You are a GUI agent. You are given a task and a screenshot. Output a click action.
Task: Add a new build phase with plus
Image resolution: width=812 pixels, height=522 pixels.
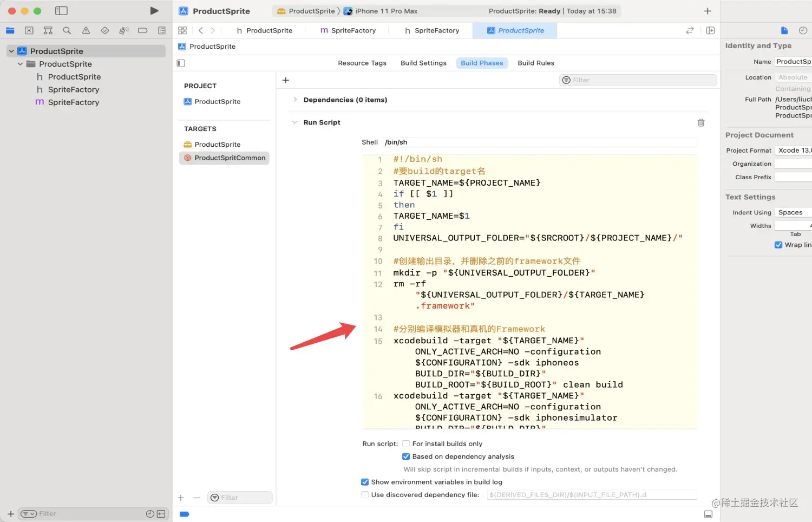tap(286, 80)
